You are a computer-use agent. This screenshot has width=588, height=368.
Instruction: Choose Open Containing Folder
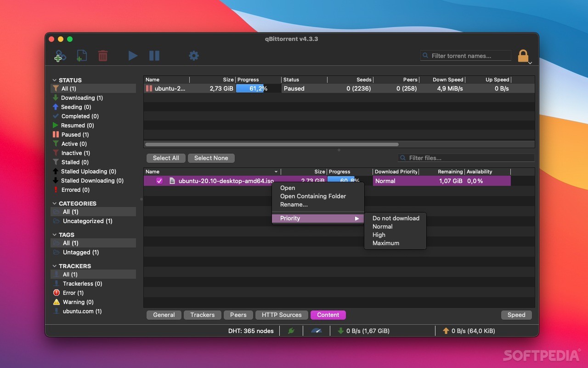click(x=318, y=196)
